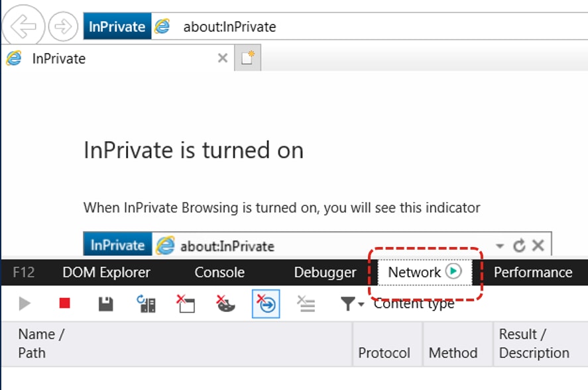Click the 'InPrivate is turned on' heading

(194, 150)
